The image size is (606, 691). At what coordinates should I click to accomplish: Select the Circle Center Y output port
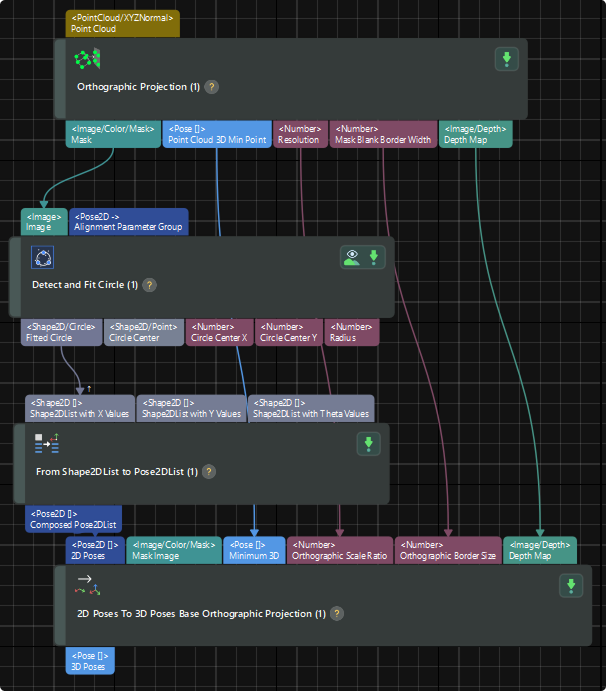[x=289, y=332]
